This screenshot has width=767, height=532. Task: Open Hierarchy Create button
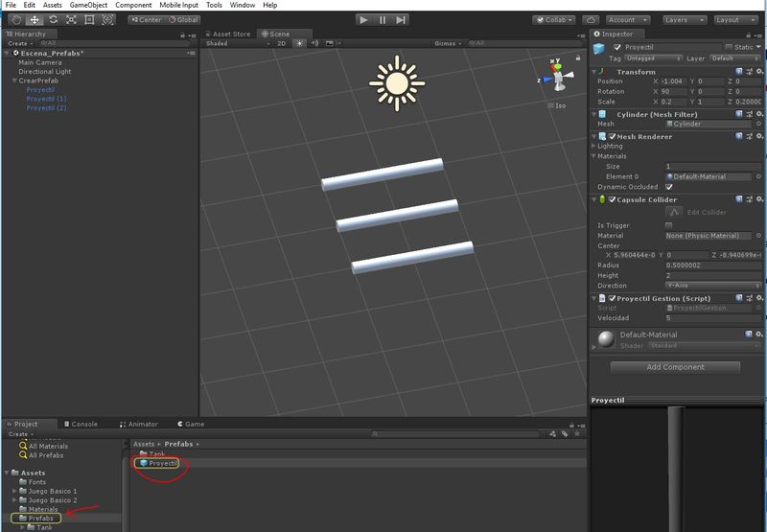[x=20, y=43]
